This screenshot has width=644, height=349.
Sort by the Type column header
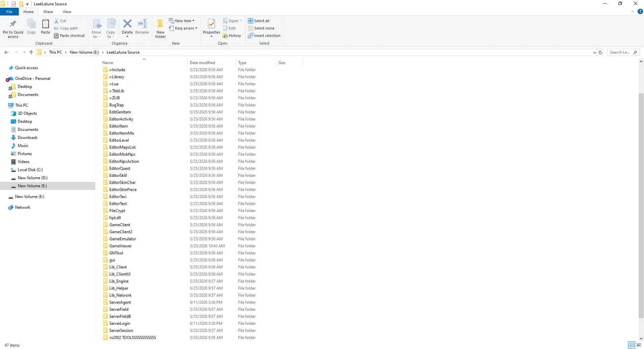click(256, 63)
